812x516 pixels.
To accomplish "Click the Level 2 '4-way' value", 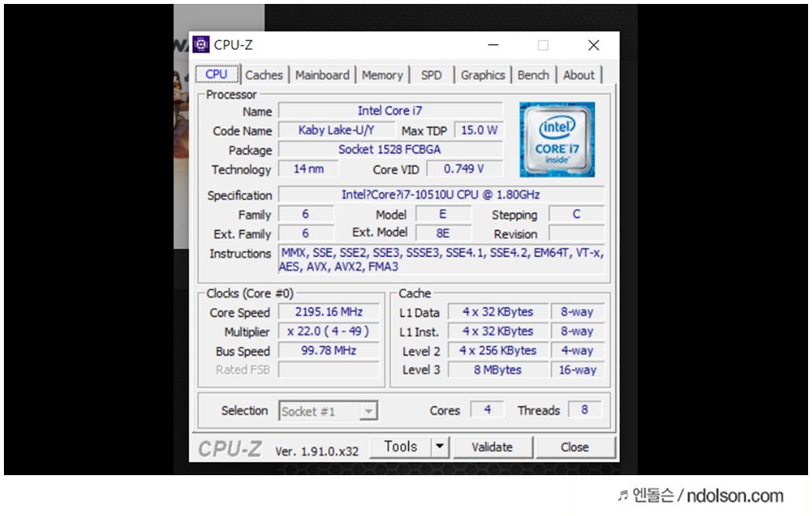I will (577, 351).
